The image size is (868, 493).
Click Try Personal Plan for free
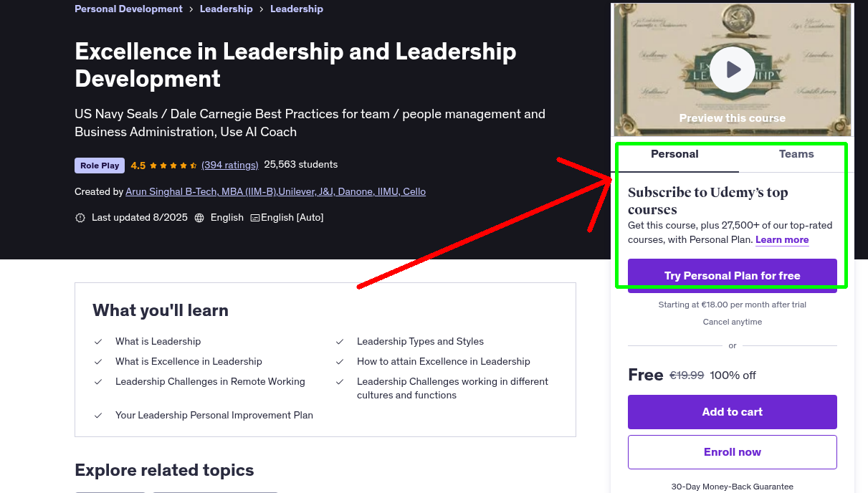(x=732, y=275)
